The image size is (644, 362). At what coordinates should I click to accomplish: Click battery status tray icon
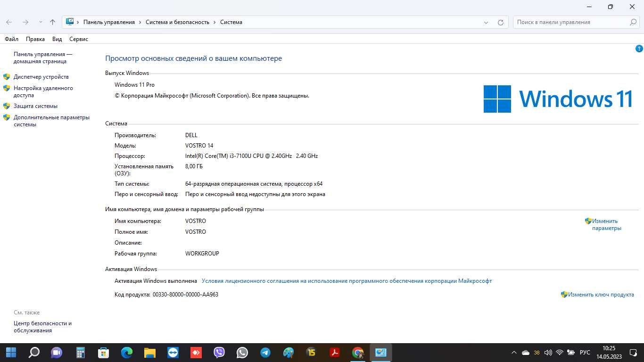(570, 353)
